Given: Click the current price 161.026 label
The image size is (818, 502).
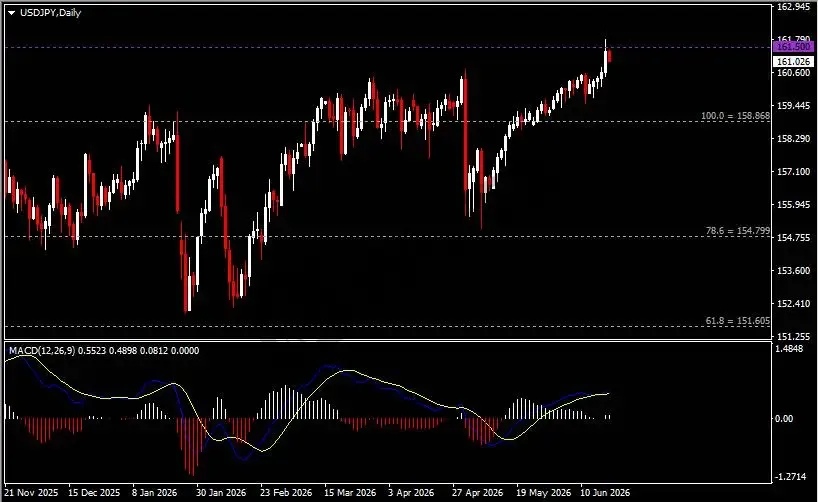Looking at the screenshot, I should [793, 62].
